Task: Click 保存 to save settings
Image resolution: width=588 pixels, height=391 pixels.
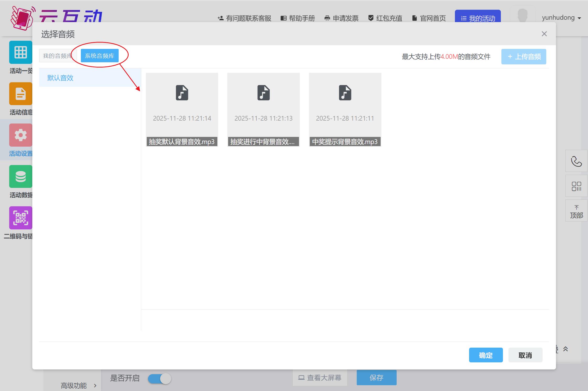Action: click(376, 378)
